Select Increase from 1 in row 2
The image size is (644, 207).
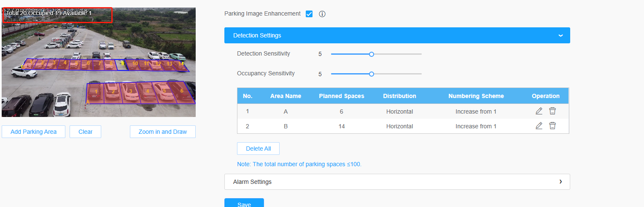[476, 126]
